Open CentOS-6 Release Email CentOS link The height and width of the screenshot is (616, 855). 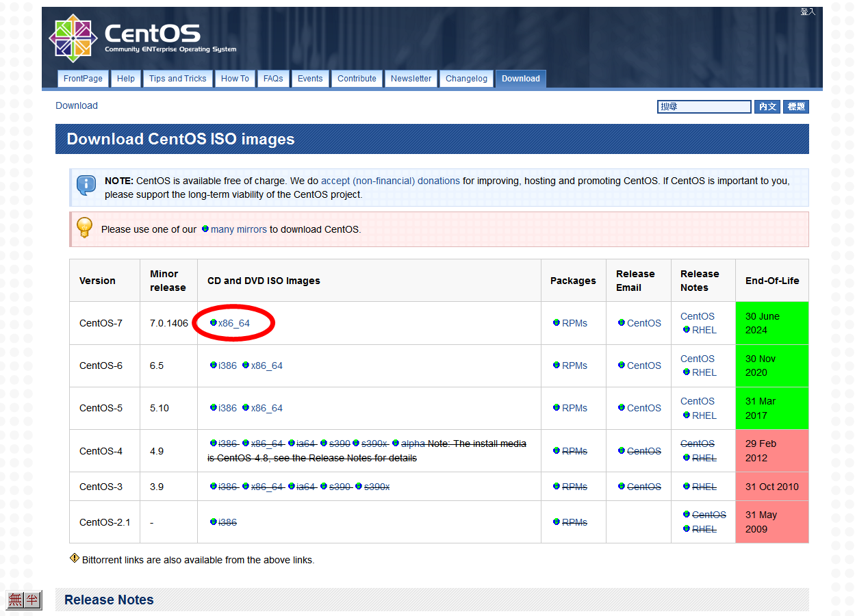644,365
